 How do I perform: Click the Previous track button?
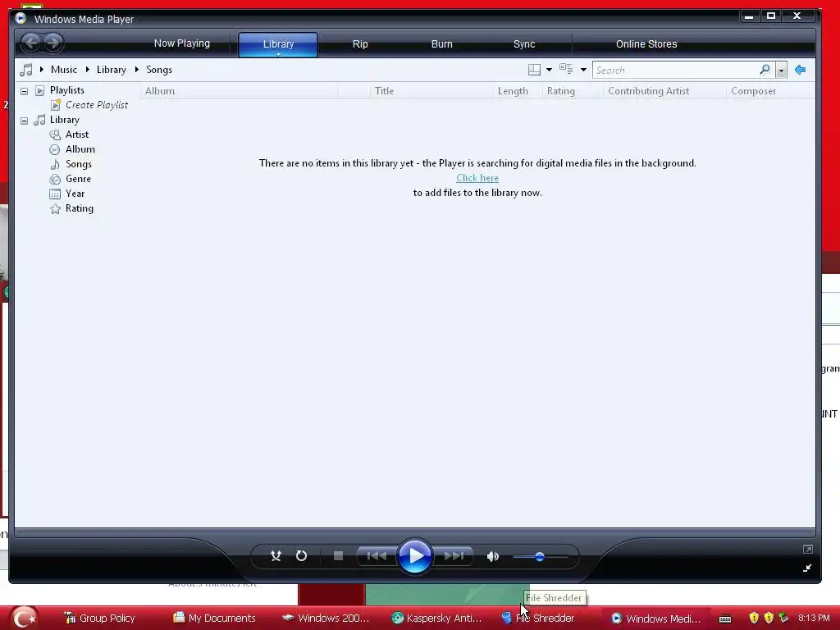(x=376, y=556)
